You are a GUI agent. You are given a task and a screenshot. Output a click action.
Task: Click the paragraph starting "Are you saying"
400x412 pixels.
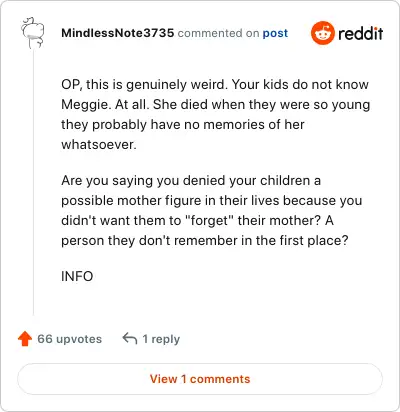[212, 210]
